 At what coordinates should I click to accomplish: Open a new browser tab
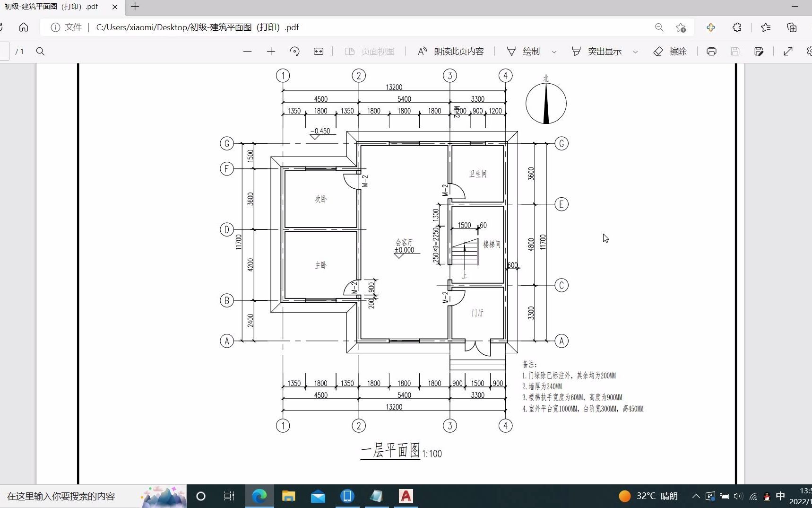(x=135, y=7)
